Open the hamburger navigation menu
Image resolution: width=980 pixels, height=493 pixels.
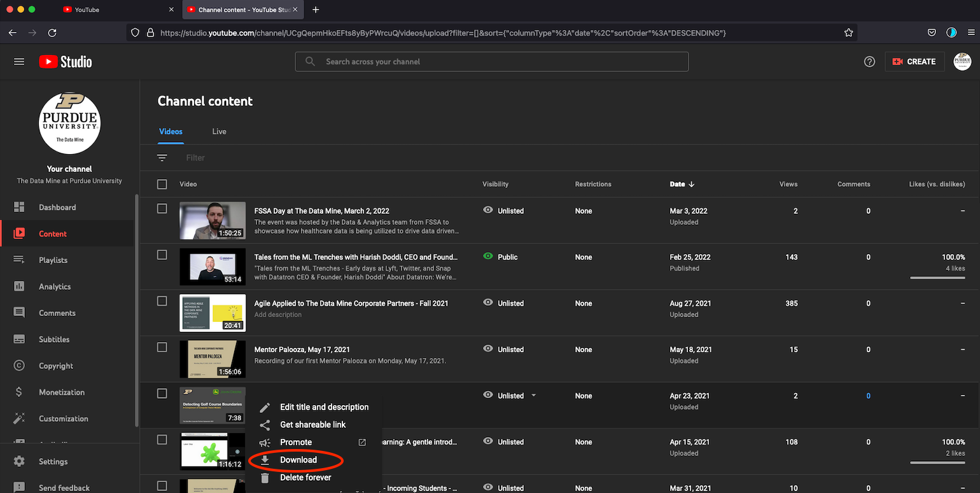coord(19,62)
